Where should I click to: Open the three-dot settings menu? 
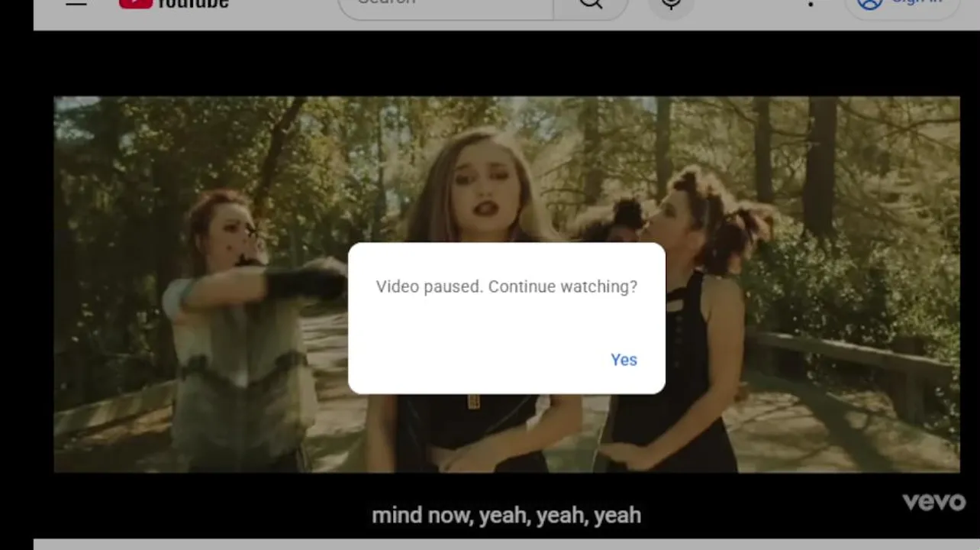[811, 3]
